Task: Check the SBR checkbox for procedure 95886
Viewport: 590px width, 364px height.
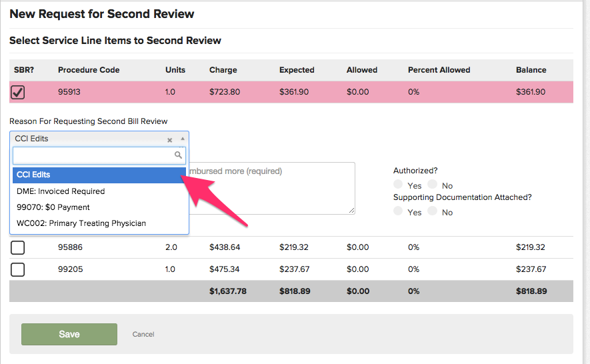Action: tap(18, 247)
